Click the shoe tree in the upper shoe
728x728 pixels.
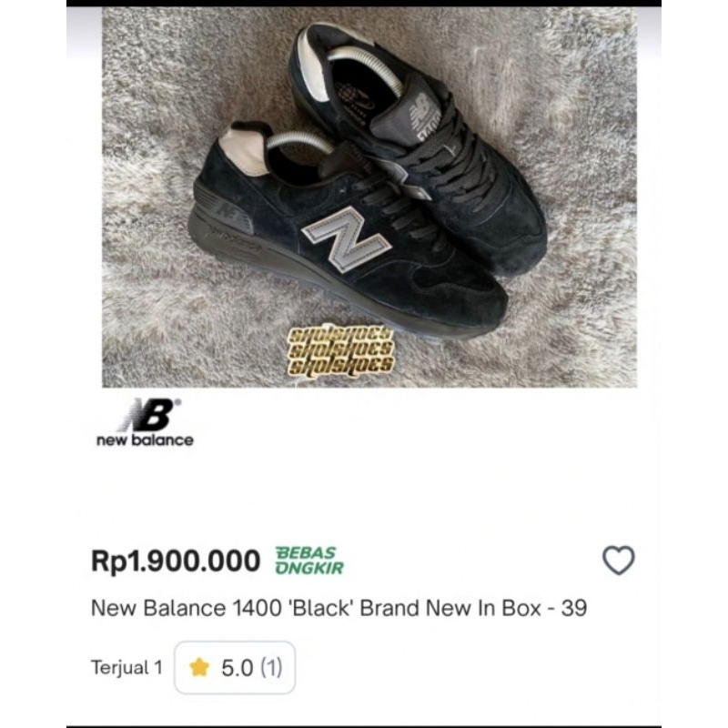[x=364, y=64]
